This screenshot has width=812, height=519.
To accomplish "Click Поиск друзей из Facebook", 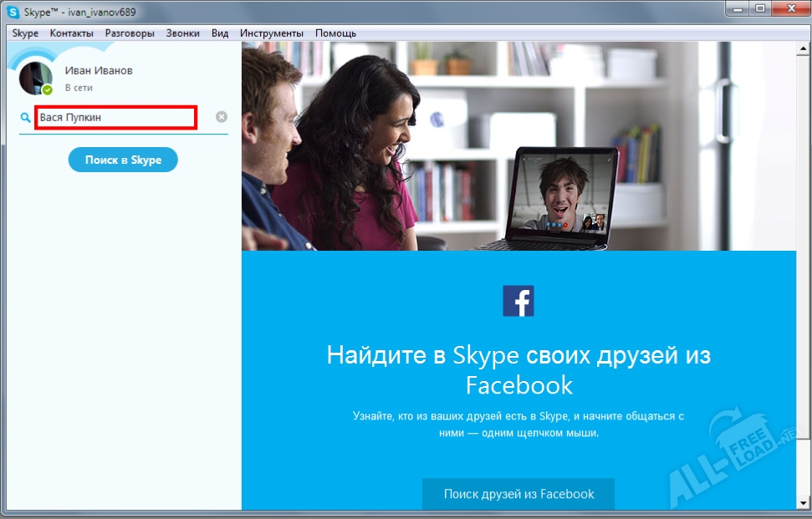I will coord(518,494).
